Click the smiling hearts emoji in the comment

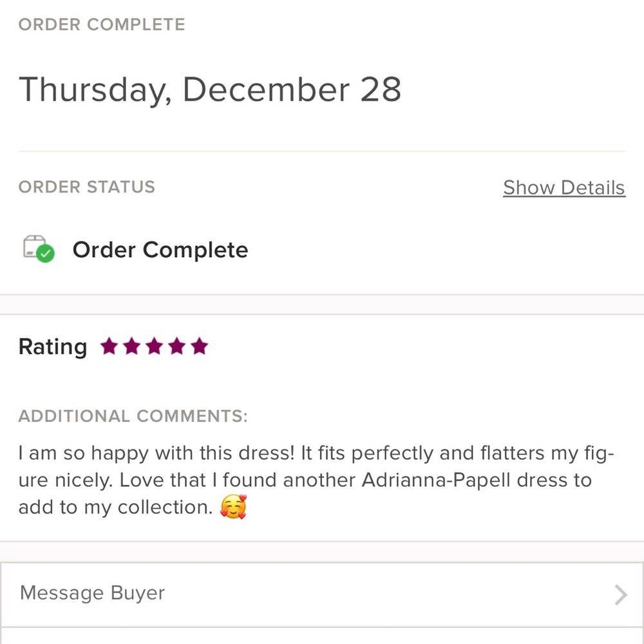pos(233,507)
